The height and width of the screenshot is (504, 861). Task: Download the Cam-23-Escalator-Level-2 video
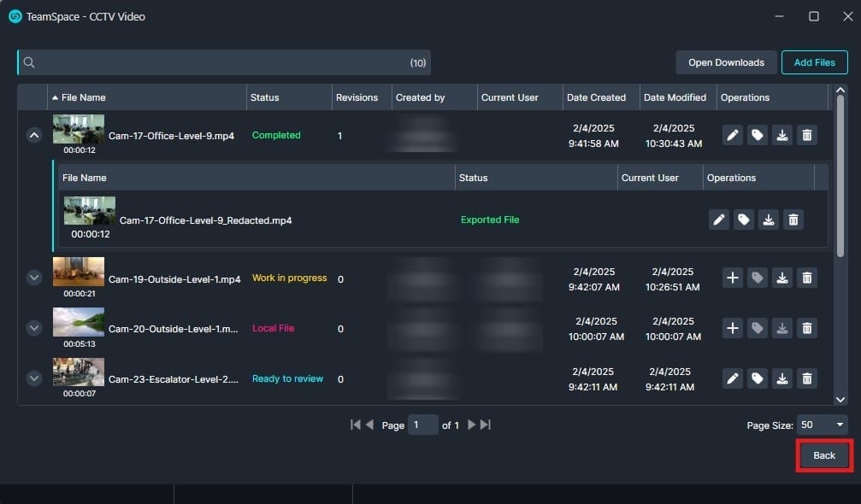point(781,378)
